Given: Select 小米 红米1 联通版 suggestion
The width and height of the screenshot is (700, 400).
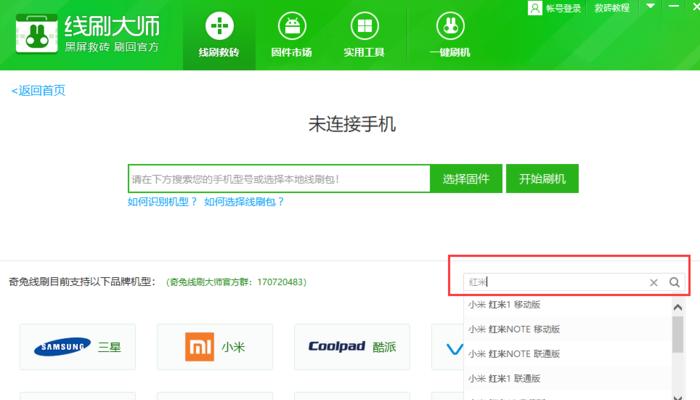Looking at the screenshot, I should point(567,379).
